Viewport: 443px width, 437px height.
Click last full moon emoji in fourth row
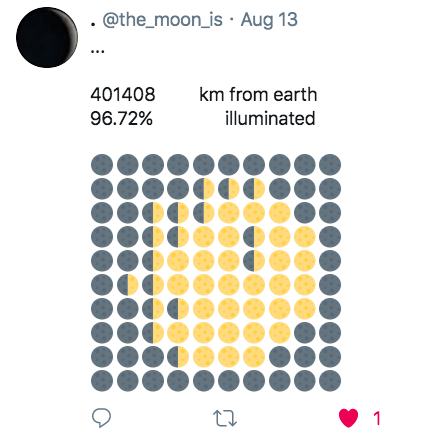305,237
